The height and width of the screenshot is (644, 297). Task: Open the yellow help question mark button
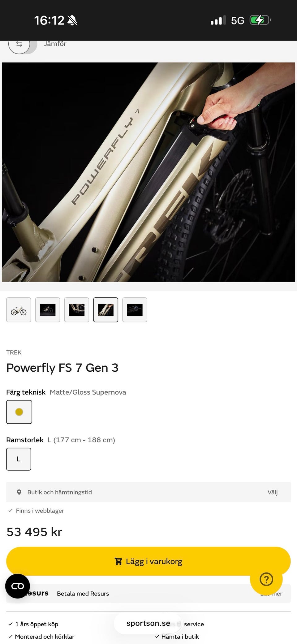pos(266,579)
